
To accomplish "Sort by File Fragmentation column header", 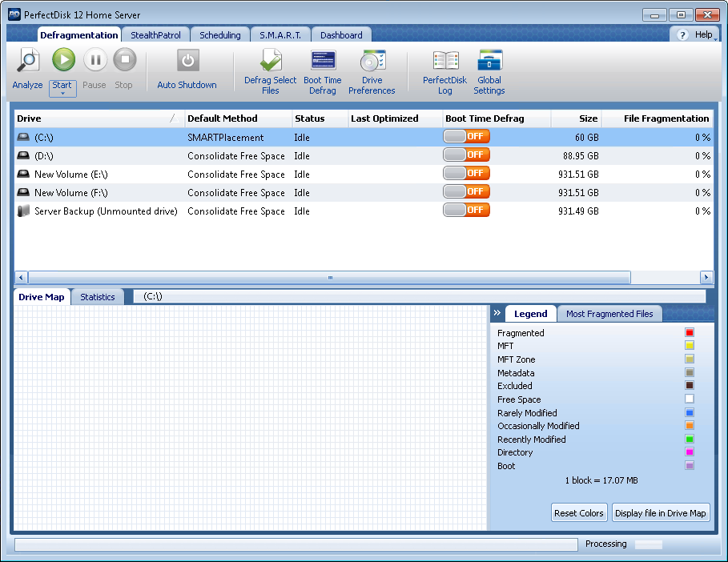I will click(x=658, y=118).
